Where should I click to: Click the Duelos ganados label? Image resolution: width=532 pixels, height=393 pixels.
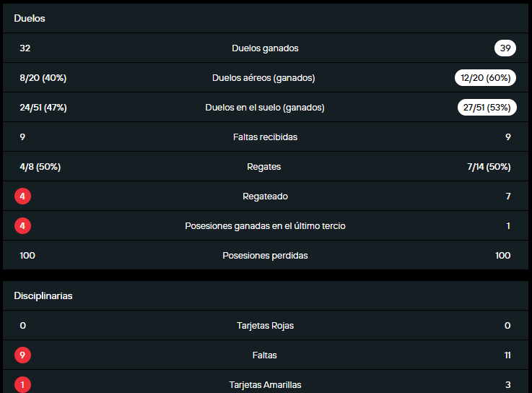[265, 48]
